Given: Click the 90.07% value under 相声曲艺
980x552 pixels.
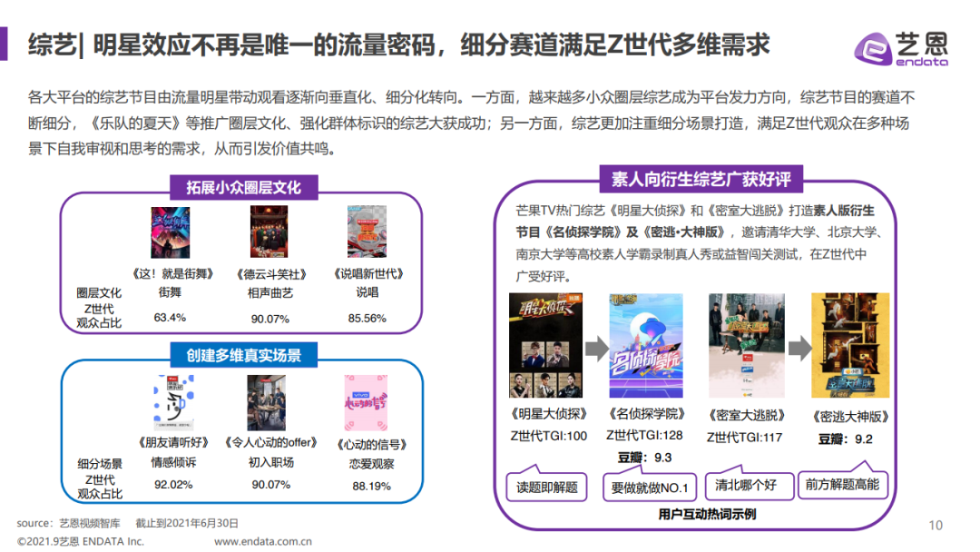Looking at the screenshot, I should [x=270, y=319].
